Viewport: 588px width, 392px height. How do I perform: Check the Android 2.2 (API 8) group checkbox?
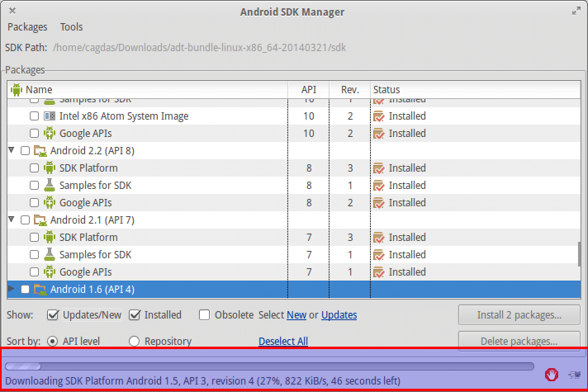point(25,151)
